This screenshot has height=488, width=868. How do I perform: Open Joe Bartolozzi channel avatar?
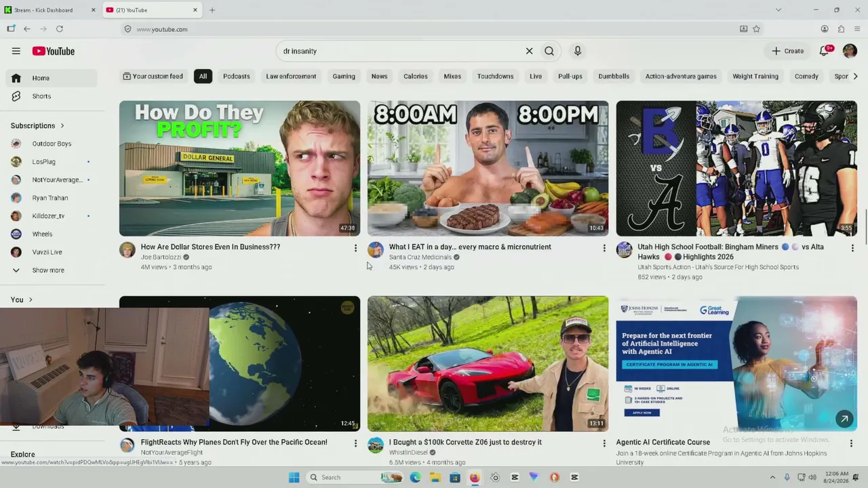(x=127, y=250)
